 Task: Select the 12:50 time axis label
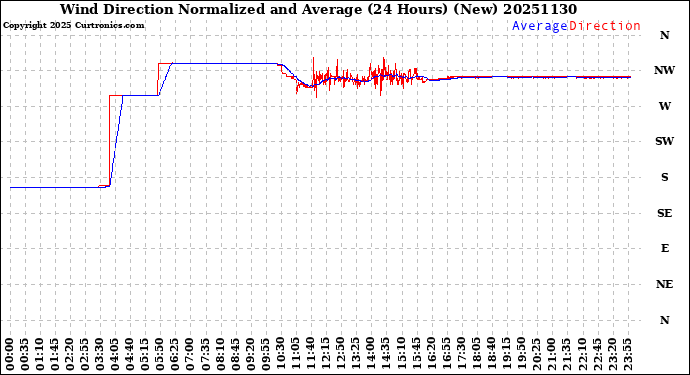click(341, 354)
